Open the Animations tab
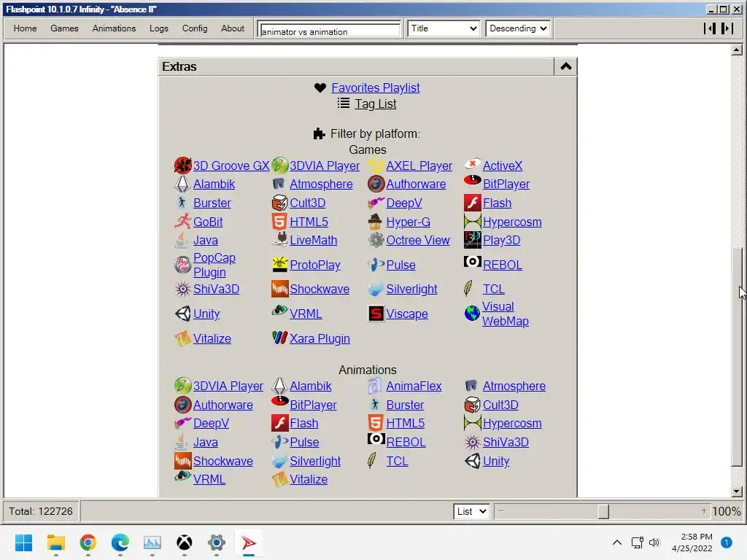 click(x=114, y=28)
